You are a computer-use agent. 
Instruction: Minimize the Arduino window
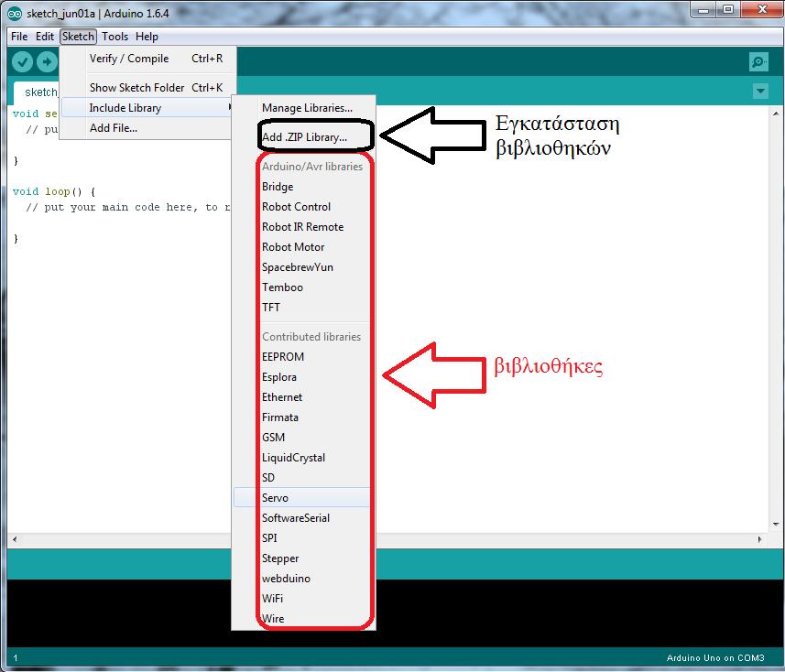[703, 9]
